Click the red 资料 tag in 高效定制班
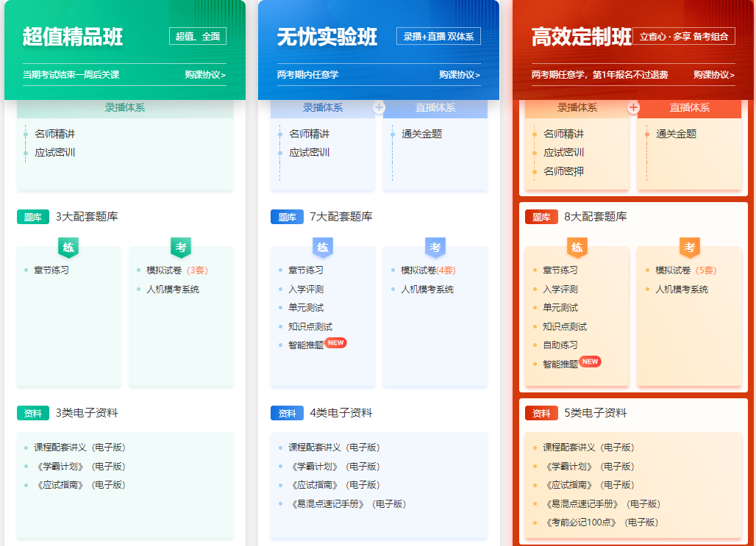 tap(541, 413)
